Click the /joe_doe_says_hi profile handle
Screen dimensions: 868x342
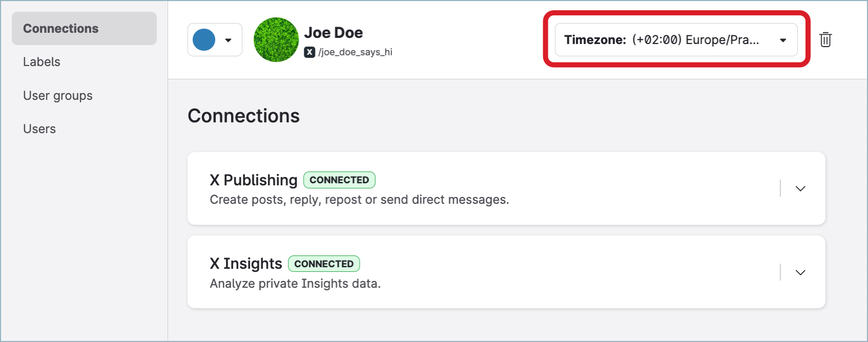point(355,52)
